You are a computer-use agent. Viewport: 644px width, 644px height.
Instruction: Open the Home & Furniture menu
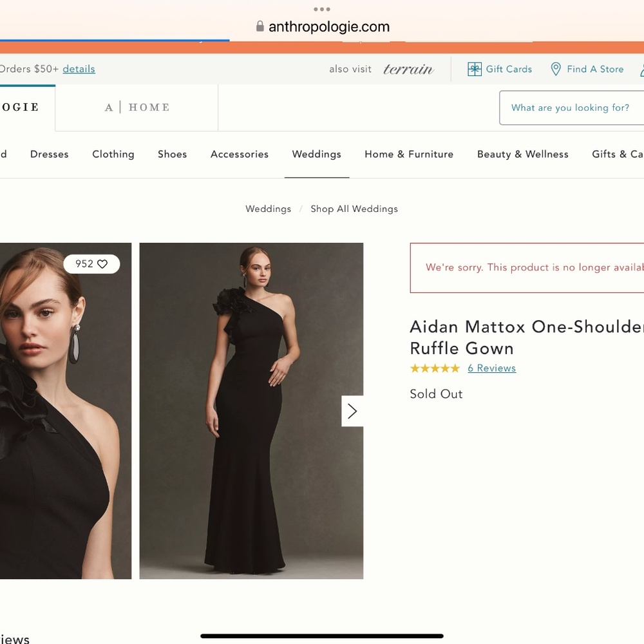tap(409, 155)
